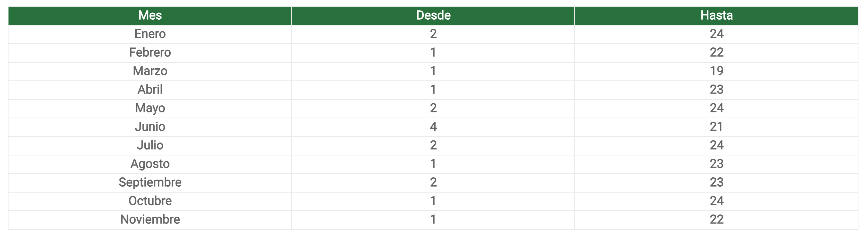Select the Febrero month cell
The image size is (868, 240).
coord(150,53)
